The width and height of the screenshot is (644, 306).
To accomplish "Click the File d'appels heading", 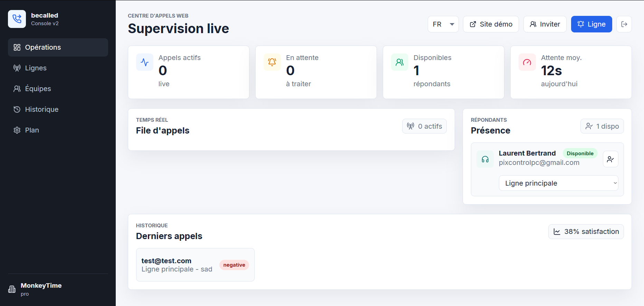I will click(163, 130).
